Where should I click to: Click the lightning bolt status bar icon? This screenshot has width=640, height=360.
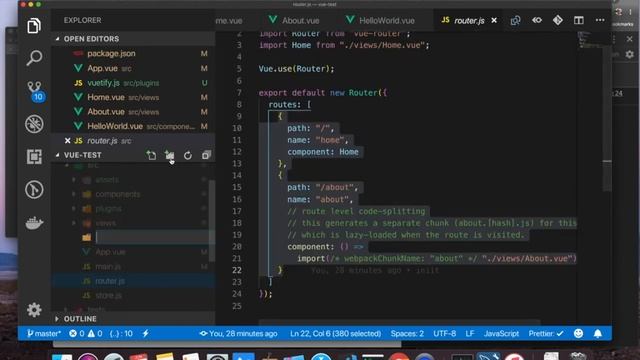(146, 333)
